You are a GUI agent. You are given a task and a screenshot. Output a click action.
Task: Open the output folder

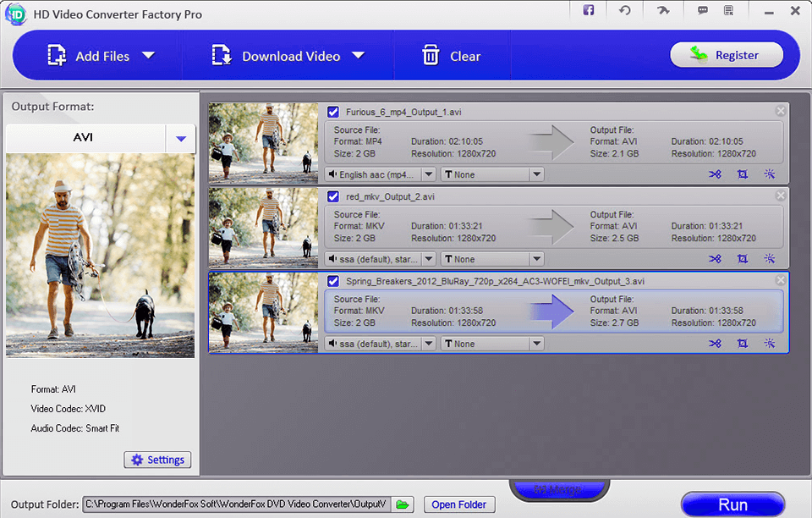458,504
